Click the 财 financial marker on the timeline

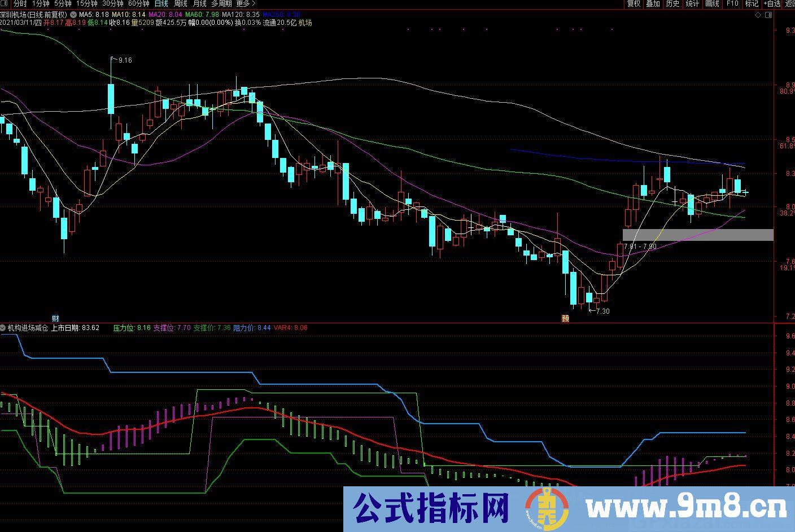55,319
